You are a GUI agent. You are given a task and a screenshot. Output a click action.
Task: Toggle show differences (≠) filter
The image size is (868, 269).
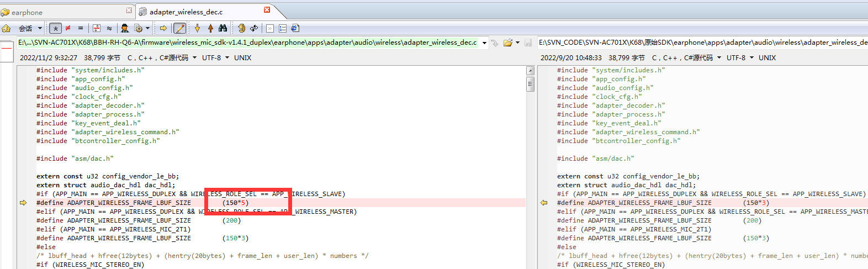click(x=68, y=28)
